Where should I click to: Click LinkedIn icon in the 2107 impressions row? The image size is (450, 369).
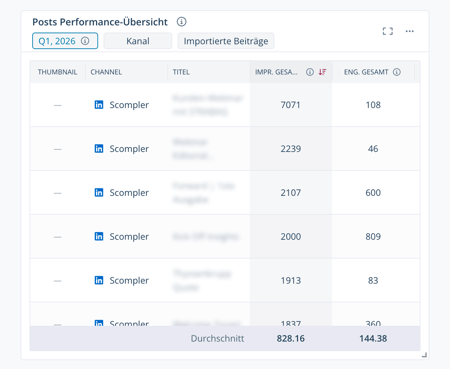[x=99, y=192]
